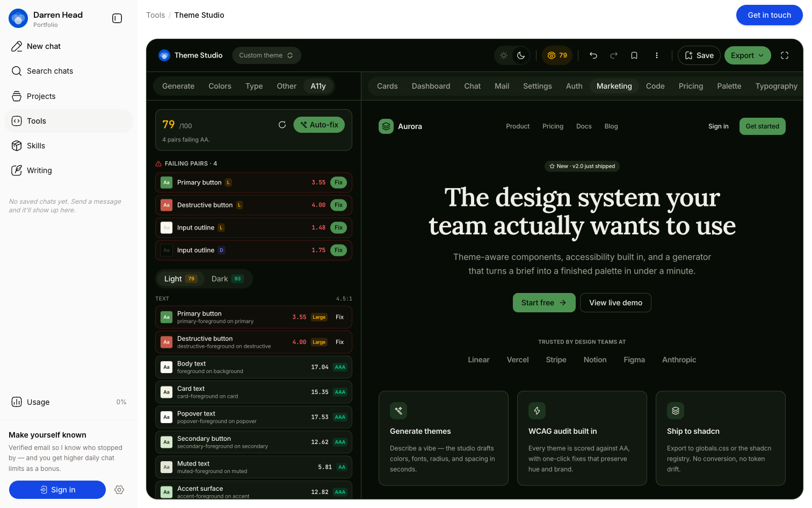Fix Destructive button in Text section
This screenshot has width=812, height=508.
(x=339, y=342)
